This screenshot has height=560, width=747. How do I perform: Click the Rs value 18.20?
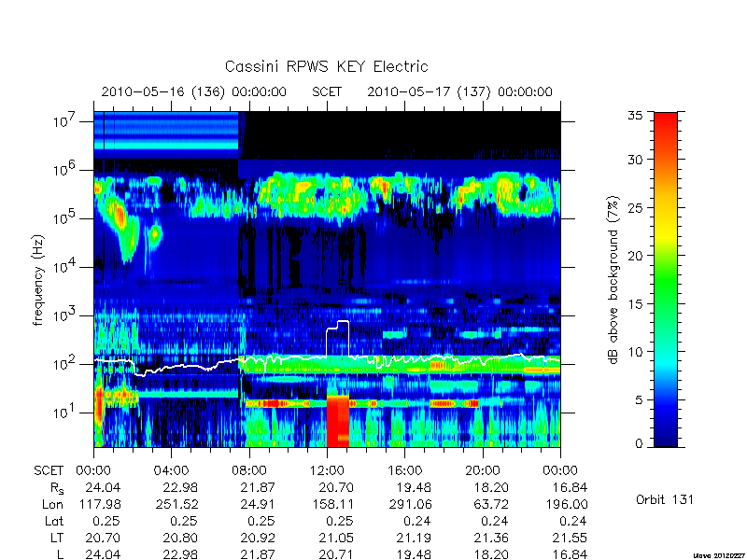491,487
